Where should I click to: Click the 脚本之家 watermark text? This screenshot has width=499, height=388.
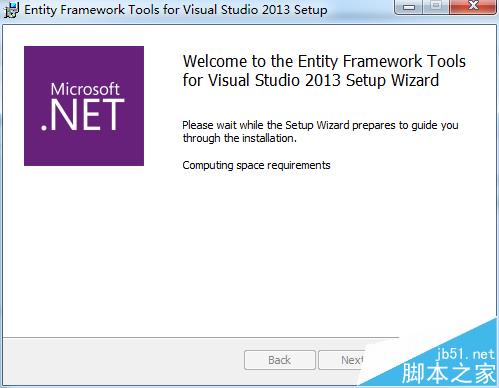(449, 373)
